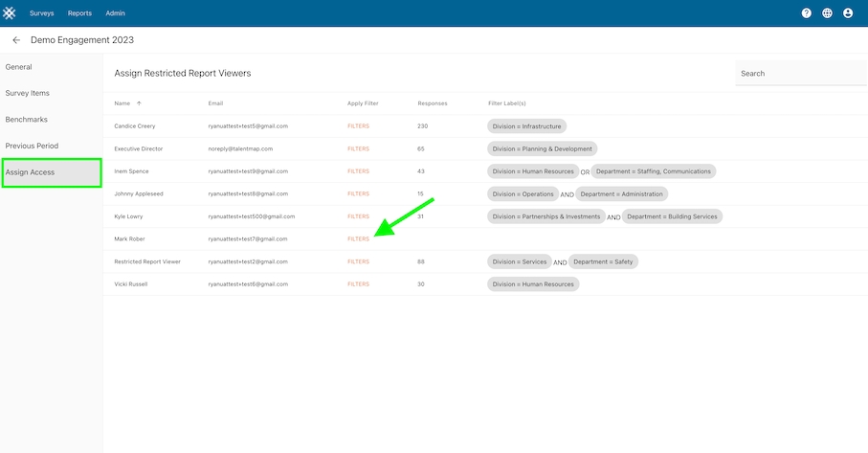Click the back arrow beside Demo Engagement 2023
Screen dimensions: 868x453
click(x=16, y=40)
